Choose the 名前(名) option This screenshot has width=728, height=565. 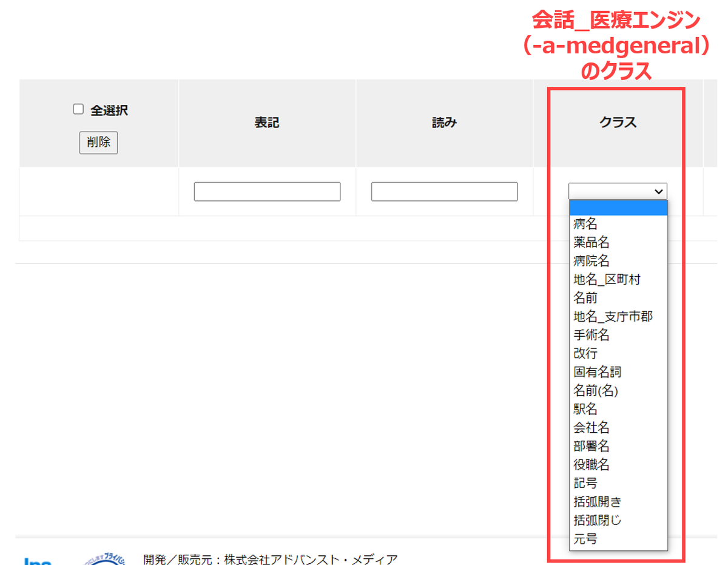[x=618, y=391]
